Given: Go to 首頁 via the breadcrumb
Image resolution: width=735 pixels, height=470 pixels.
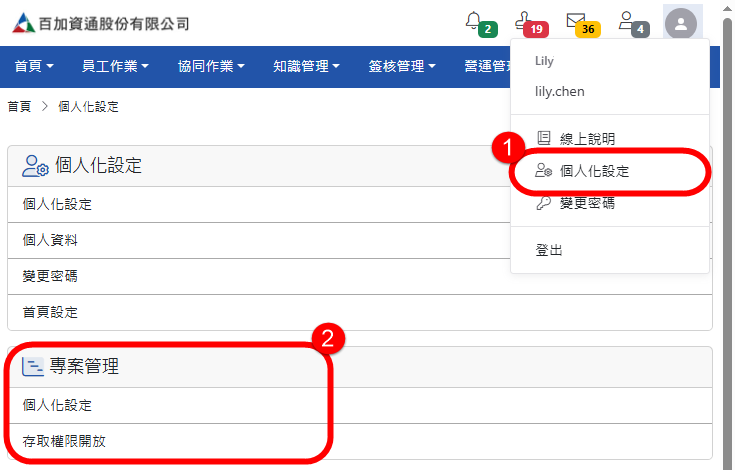Looking at the screenshot, I should pyautogui.click(x=19, y=106).
